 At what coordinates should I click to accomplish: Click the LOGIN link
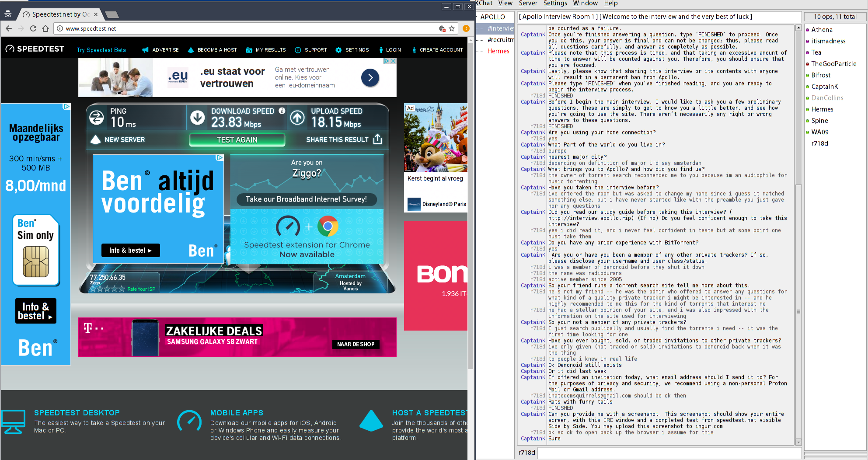(x=390, y=50)
